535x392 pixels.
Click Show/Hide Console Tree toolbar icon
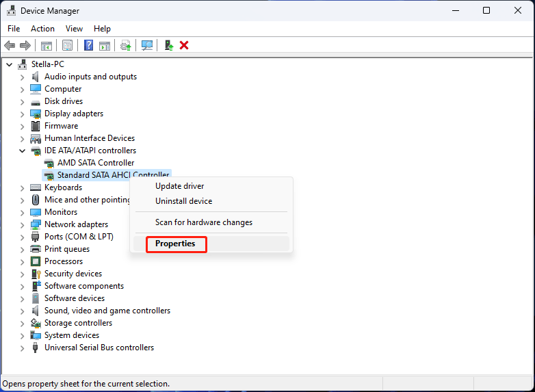click(x=47, y=45)
